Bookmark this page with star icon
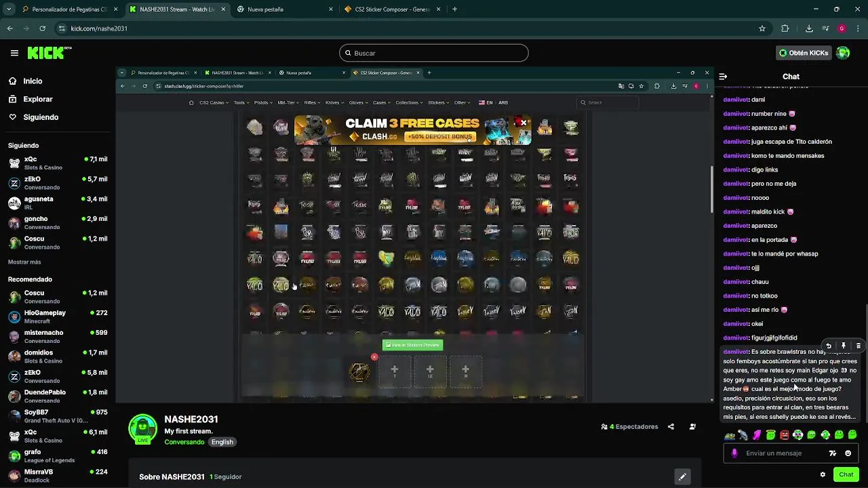 tap(762, 28)
